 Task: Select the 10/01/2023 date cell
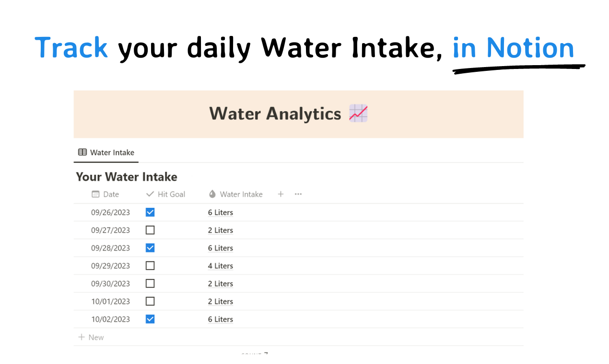111,301
